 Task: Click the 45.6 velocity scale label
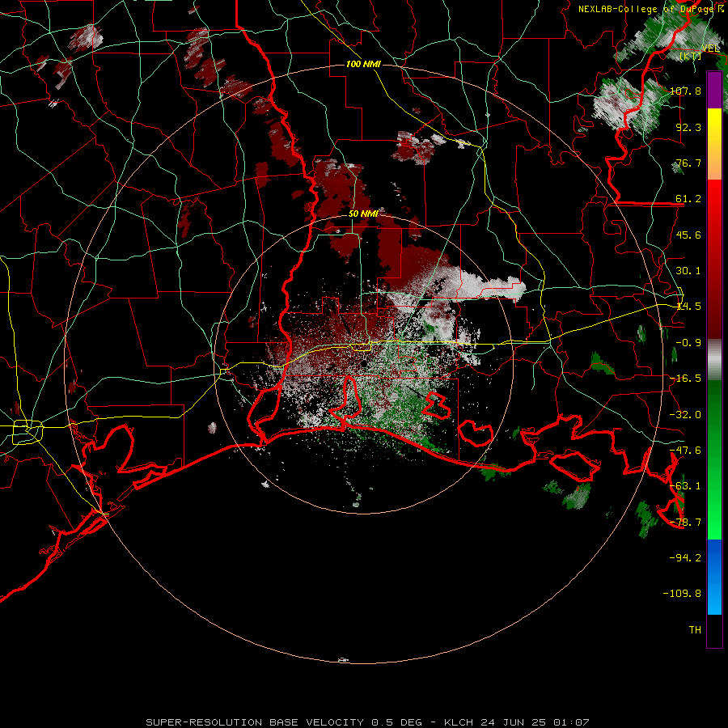point(688,235)
